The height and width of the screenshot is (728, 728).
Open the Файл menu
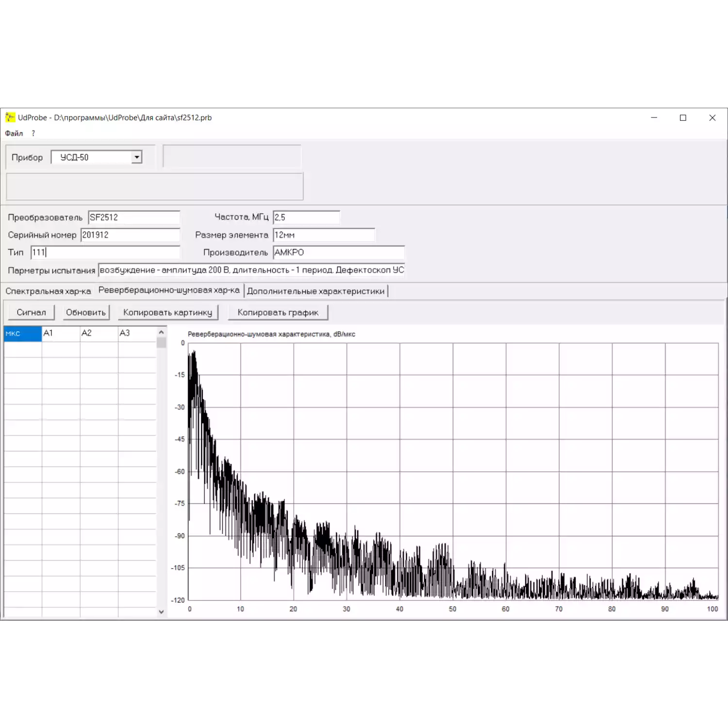click(x=14, y=133)
